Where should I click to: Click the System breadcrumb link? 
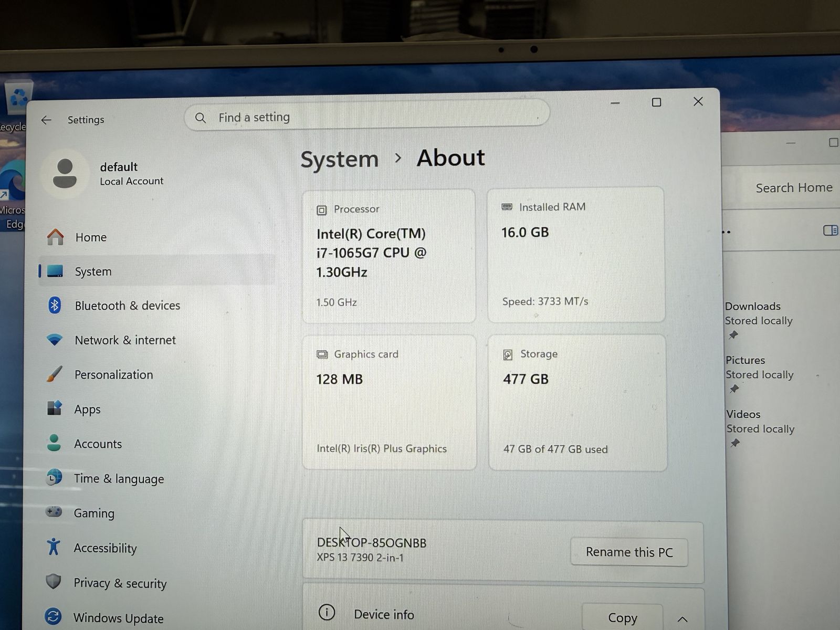pos(339,159)
